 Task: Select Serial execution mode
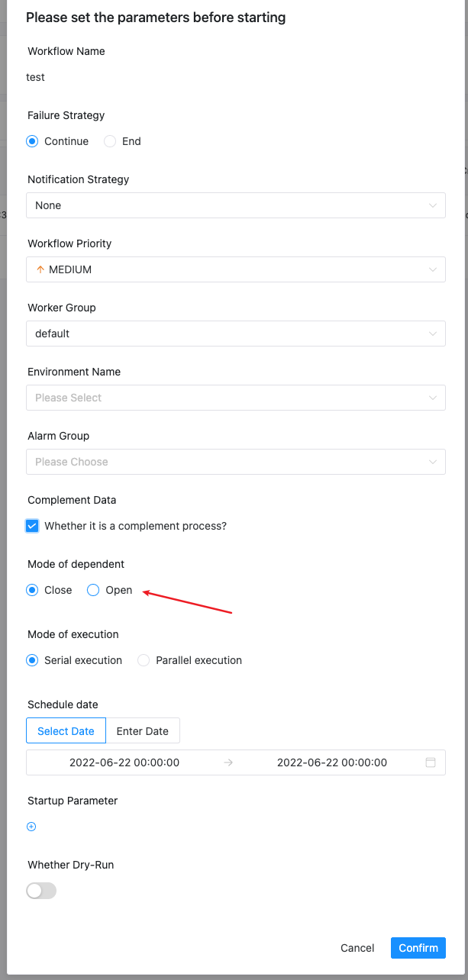pos(32,660)
